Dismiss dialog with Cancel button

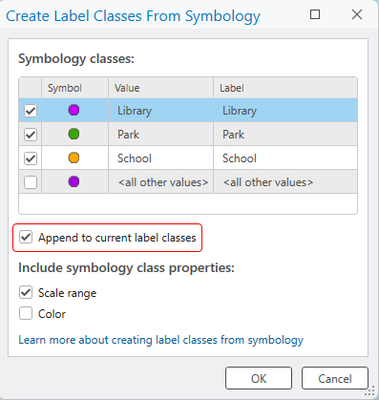[x=335, y=379]
